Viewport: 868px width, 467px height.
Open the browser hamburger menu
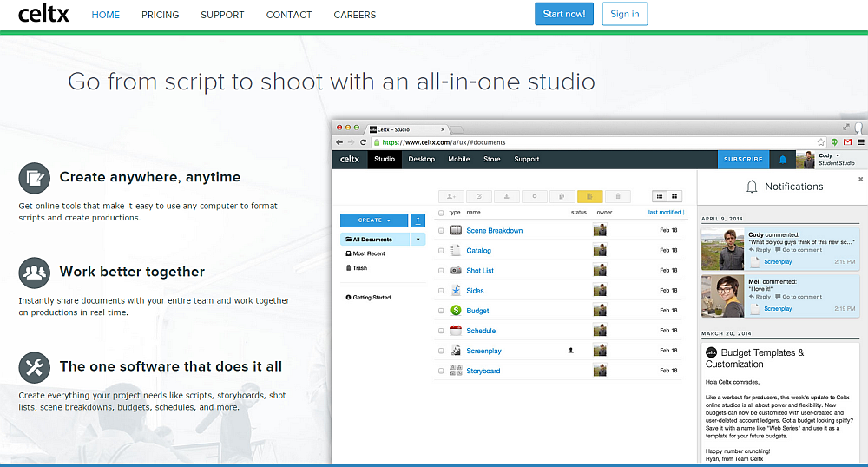[x=861, y=142]
